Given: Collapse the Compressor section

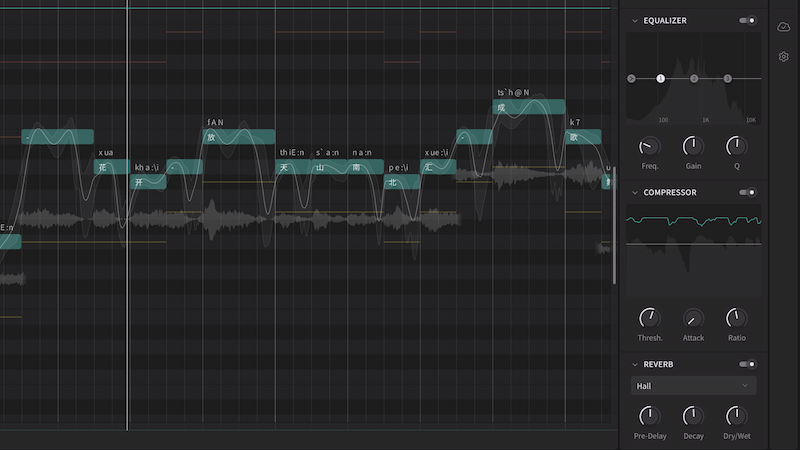Looking at the screenshot, I should [x=634, y=192].
